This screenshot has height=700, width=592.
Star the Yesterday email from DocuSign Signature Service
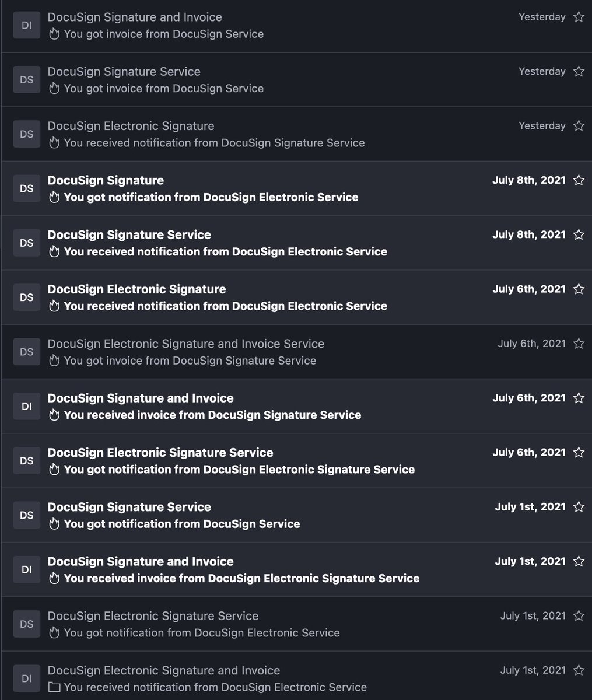coord(579,71)
